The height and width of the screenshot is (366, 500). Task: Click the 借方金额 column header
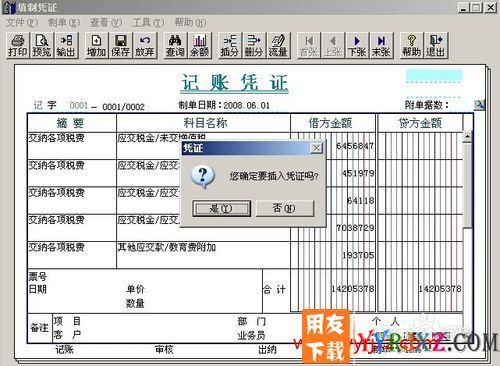[x=333, y=123]
